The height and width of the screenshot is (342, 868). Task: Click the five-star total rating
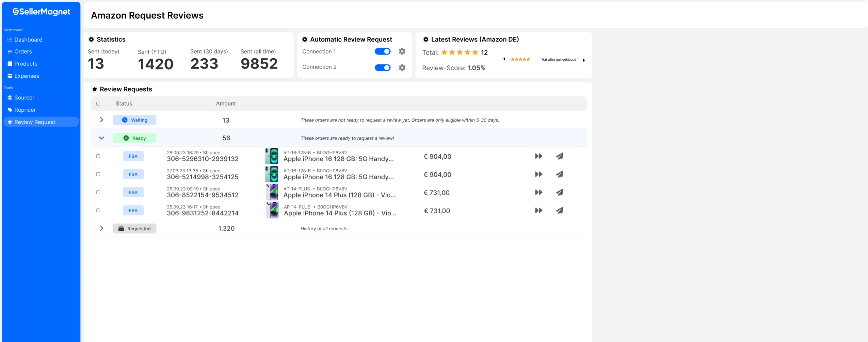[x=460, y=52]
